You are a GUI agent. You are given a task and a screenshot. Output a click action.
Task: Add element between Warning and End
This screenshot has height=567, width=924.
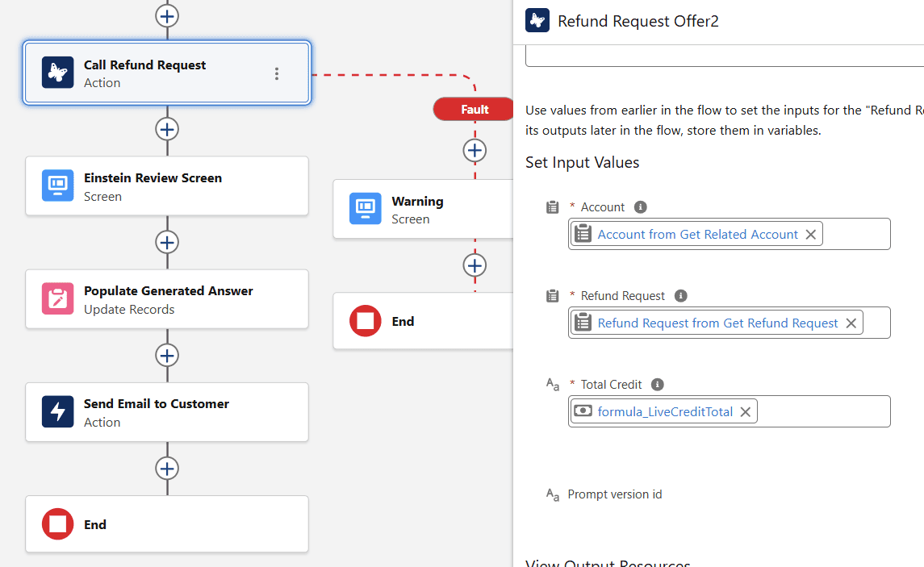coord(475,265)
